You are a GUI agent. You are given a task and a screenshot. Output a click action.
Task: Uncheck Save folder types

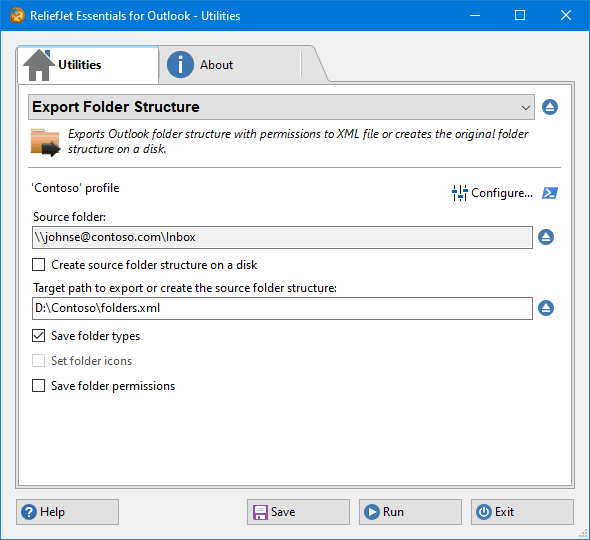[38, 336]
